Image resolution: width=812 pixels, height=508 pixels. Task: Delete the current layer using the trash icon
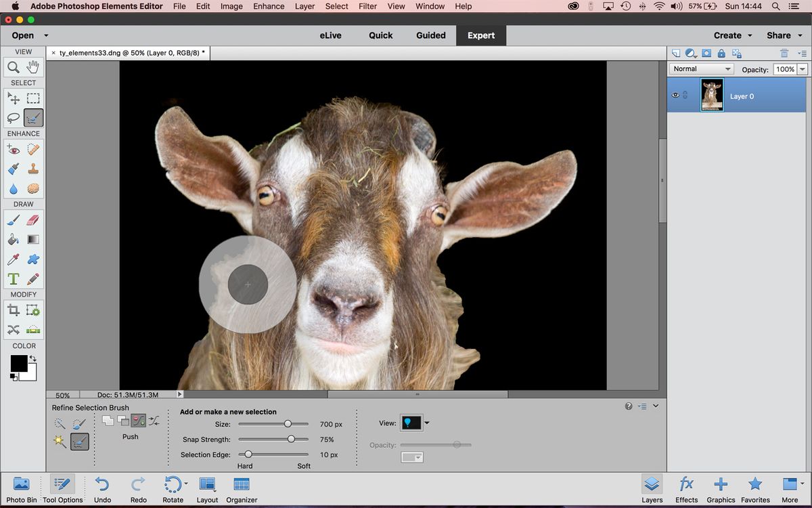(x=784, y=53)
